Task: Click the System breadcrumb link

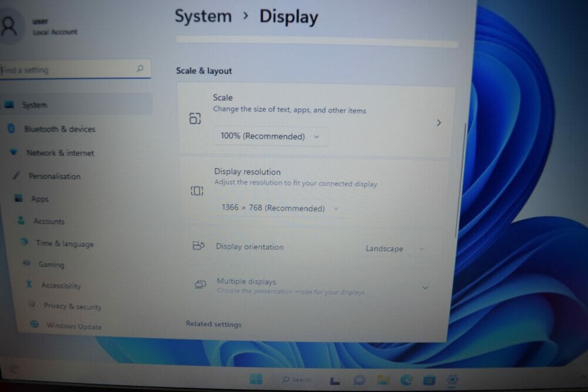Action: [203, 16]
